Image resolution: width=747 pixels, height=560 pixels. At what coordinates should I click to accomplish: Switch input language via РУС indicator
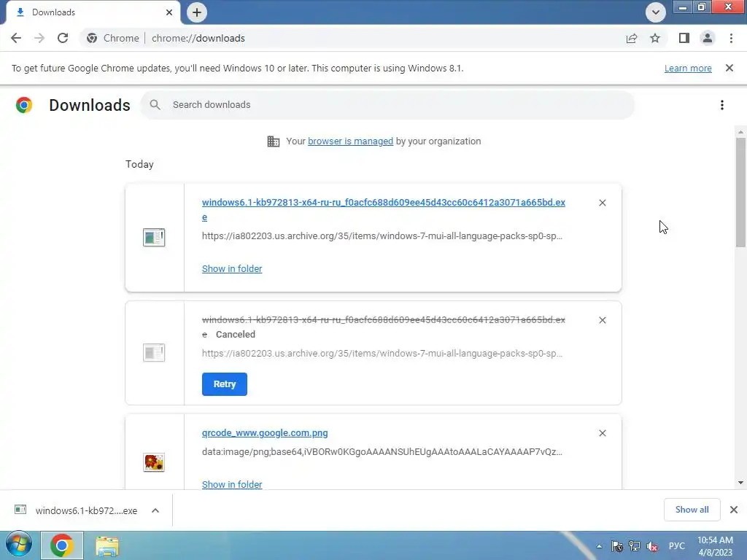[x=676, y=546]
